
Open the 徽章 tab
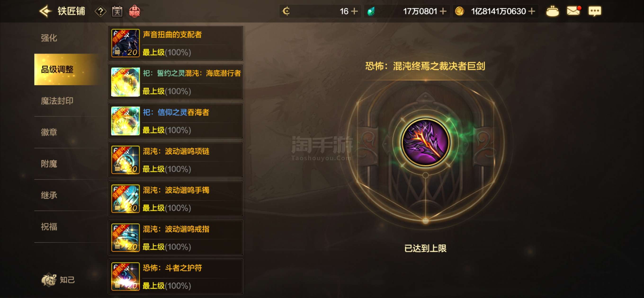click(49, 132)
